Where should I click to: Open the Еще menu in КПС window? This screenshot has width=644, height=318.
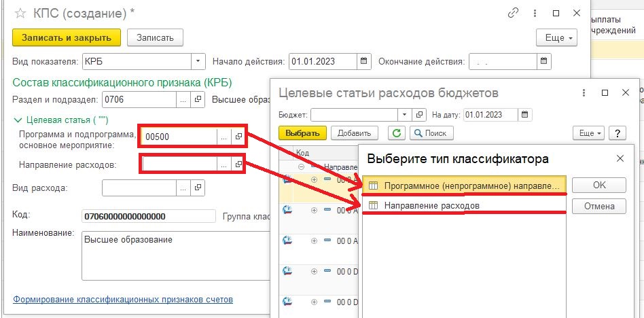coord(556,38)
